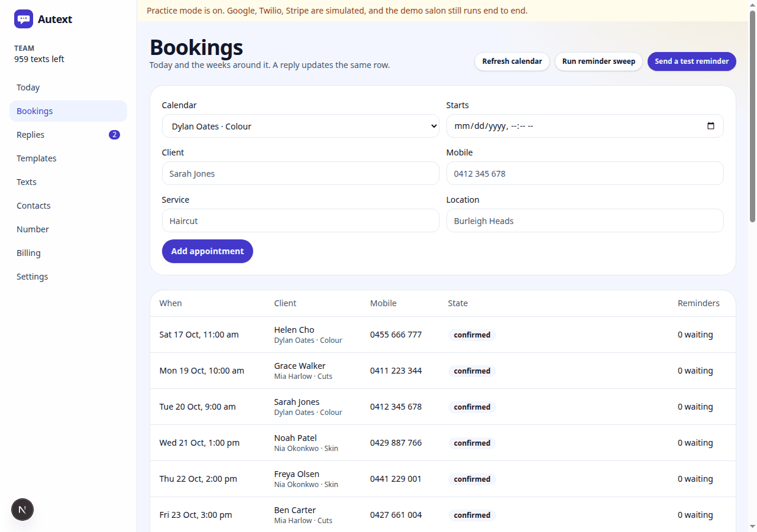Click the State column header

point(458,303)
